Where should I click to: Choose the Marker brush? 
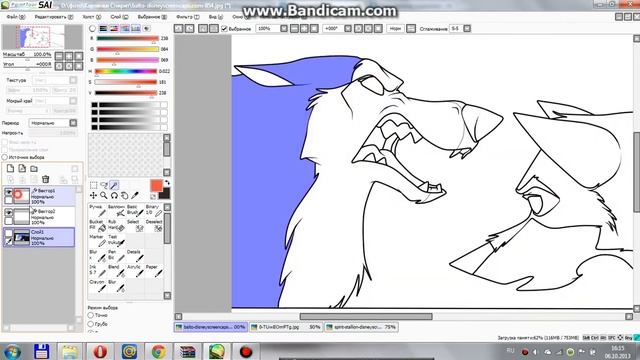pos(98,240)
